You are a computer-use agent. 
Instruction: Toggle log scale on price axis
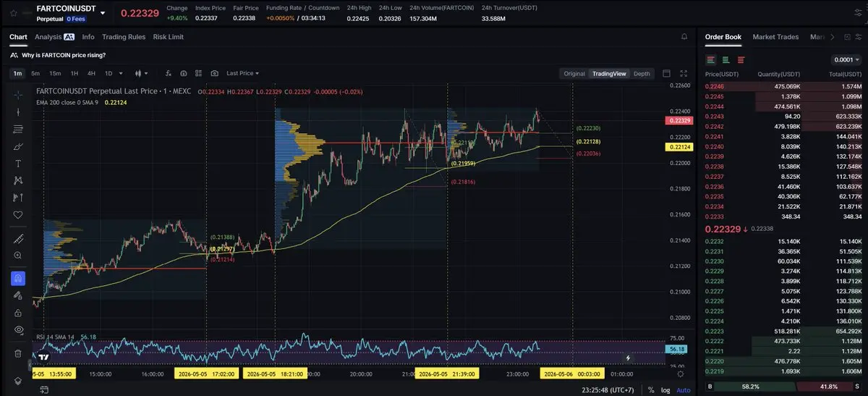pos(665,390)
